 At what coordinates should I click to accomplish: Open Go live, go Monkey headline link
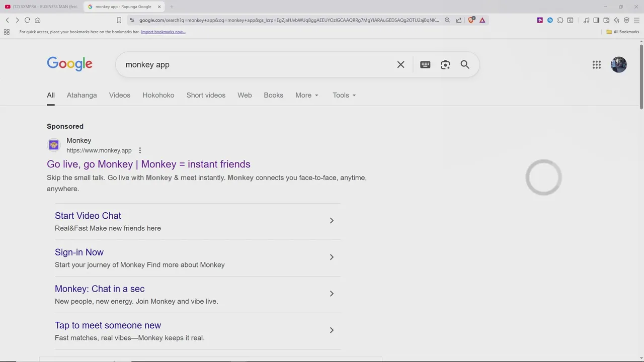click(x=148, y=164)
